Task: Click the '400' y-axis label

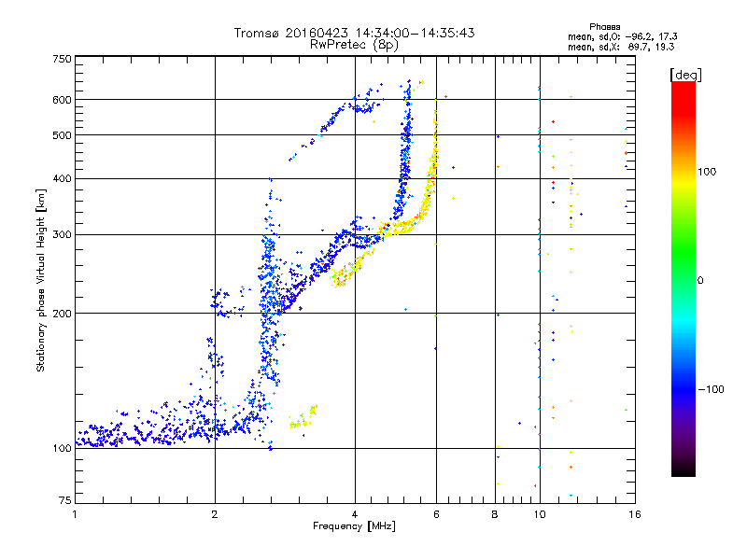Action: click(62, 179)
